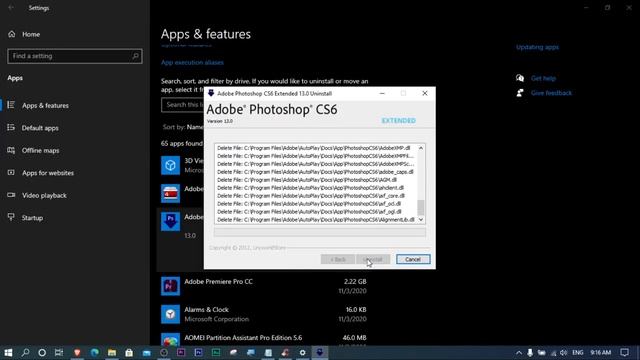Click the Settings back arrow
Viewport: 640px width, 360px height.
[11, 8]
